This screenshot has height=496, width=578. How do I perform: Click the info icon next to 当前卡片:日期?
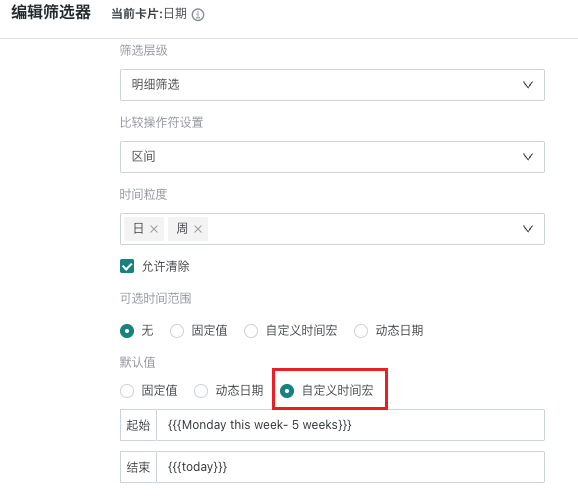[x=198, y=15]
